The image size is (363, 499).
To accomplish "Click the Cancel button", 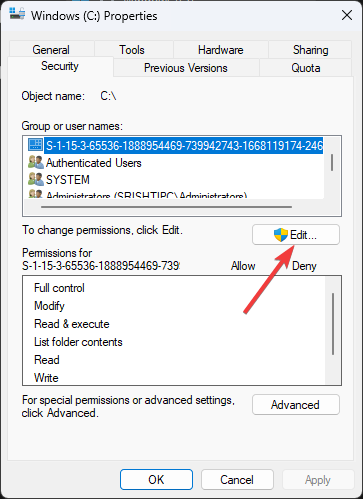I will pyautogui.click(x=237, y=480).
